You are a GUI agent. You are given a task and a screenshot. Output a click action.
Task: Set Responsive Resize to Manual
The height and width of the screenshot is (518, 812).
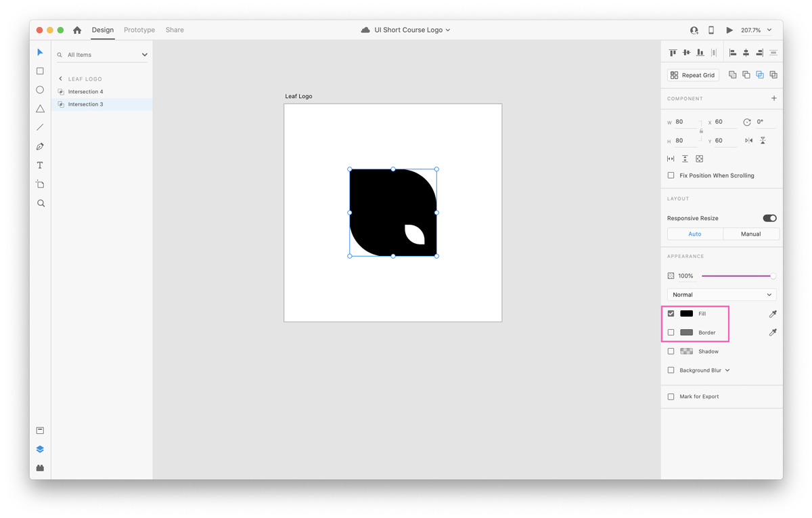tap(750, 234)
